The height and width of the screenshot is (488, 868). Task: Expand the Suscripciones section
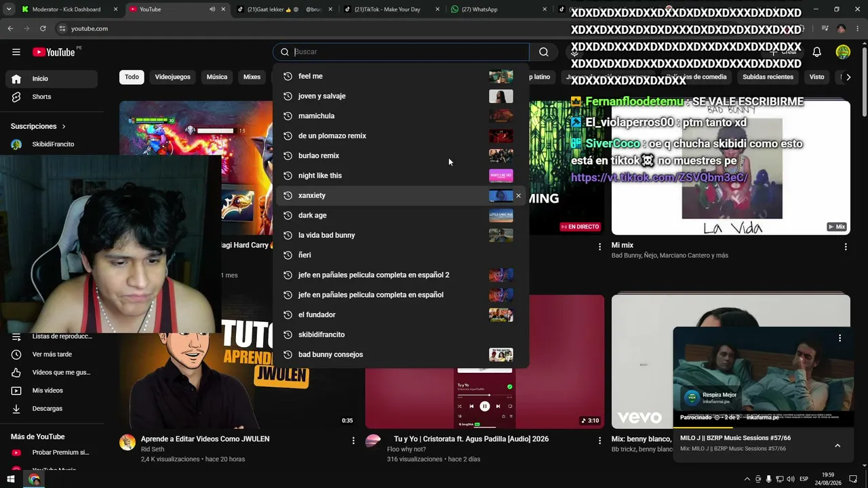38,126
